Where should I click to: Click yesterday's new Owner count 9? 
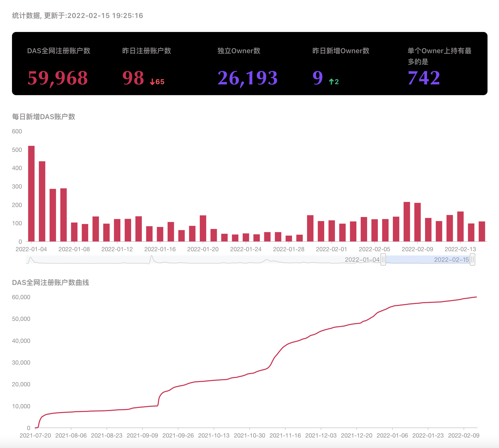coord(318,78)
